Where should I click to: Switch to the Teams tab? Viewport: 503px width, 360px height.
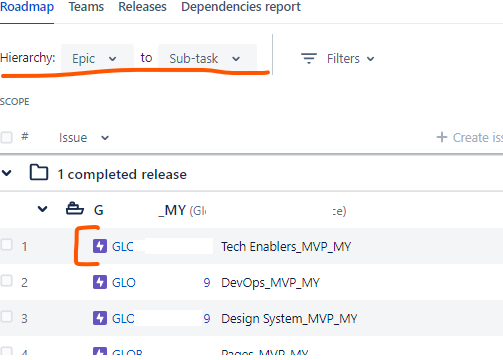coord(86,7)
